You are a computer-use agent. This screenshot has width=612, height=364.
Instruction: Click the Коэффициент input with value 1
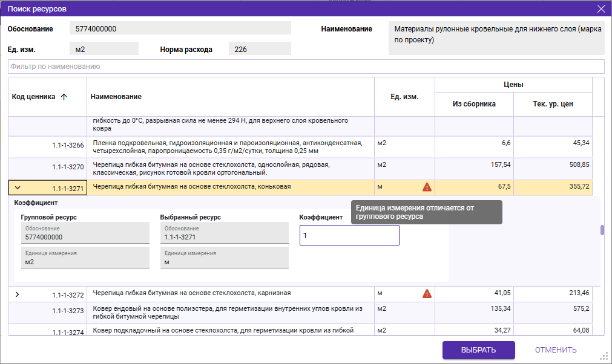[x=349, y=235]
